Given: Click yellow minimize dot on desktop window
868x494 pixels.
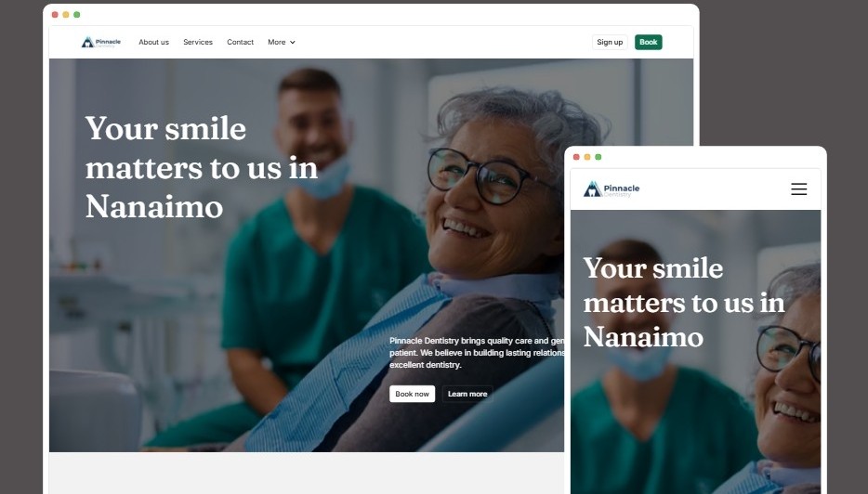Looking at the screenshot, I should [66, 14].
